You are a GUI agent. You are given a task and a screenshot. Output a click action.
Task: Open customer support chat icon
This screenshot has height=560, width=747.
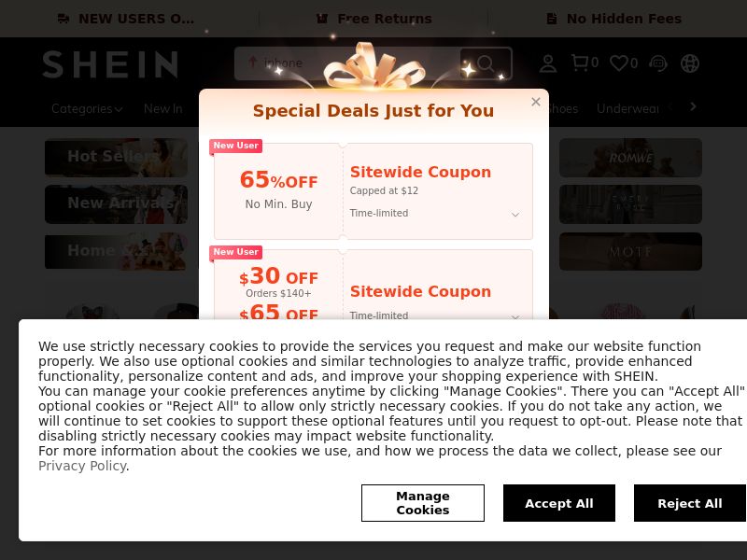(x=658, y=63)
